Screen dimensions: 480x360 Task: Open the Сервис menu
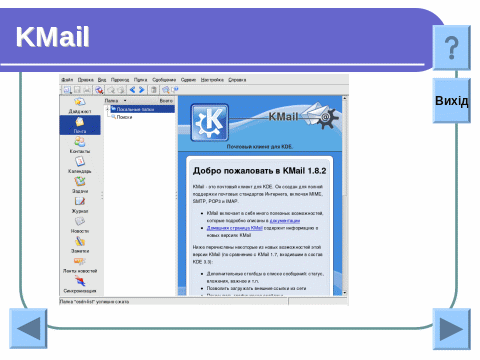tap(188, 80)
